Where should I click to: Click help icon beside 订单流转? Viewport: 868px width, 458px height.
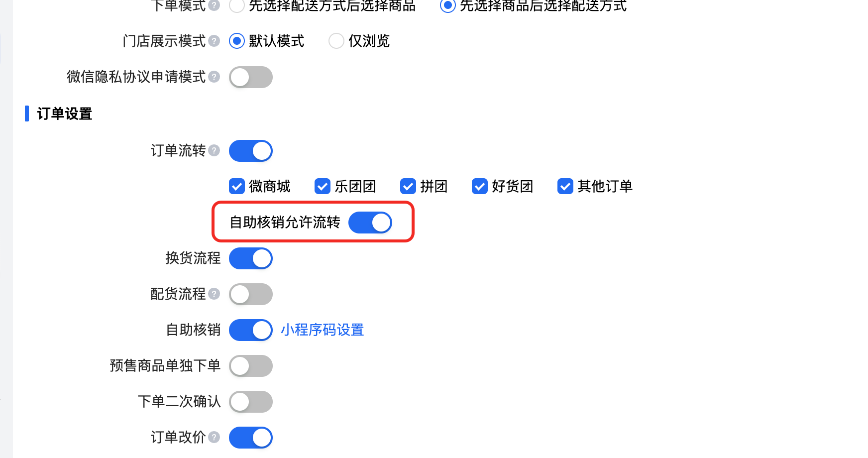(x=214, y=150)
